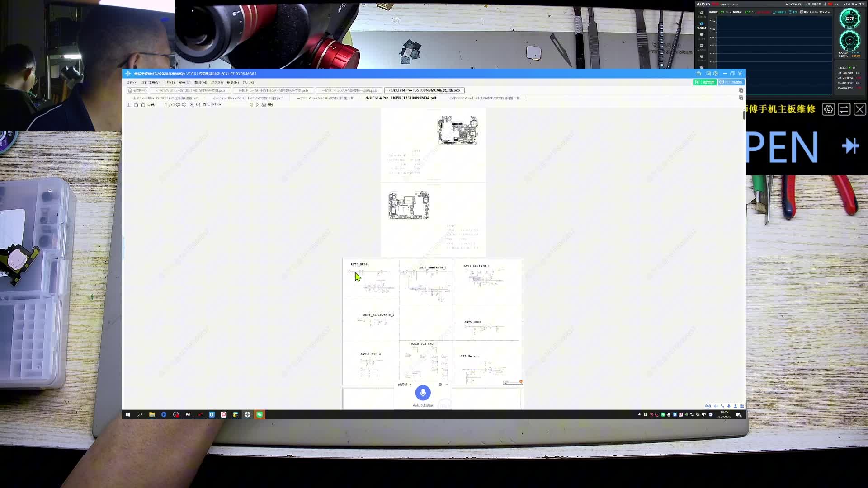Click the help question-mark icon in title bar
The height and width of the screenshot is (488, 868).
(715, 74)
